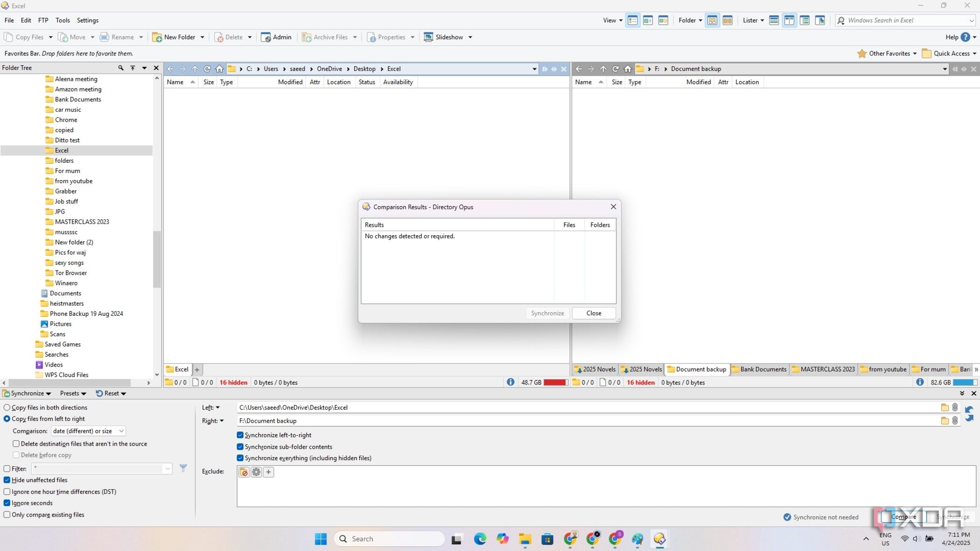This screenshot has height=551, width=980.
Task: Go to home in the left file pane
Action: coord(219,69)
